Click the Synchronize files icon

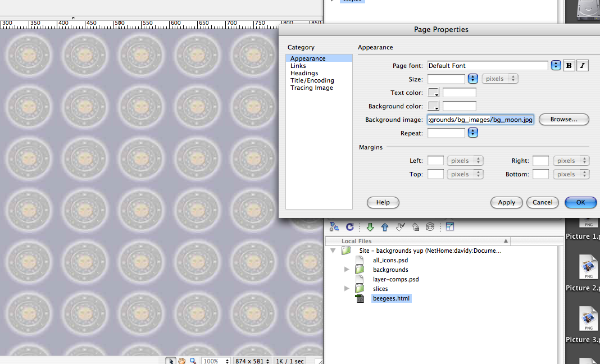coord(430,227)
